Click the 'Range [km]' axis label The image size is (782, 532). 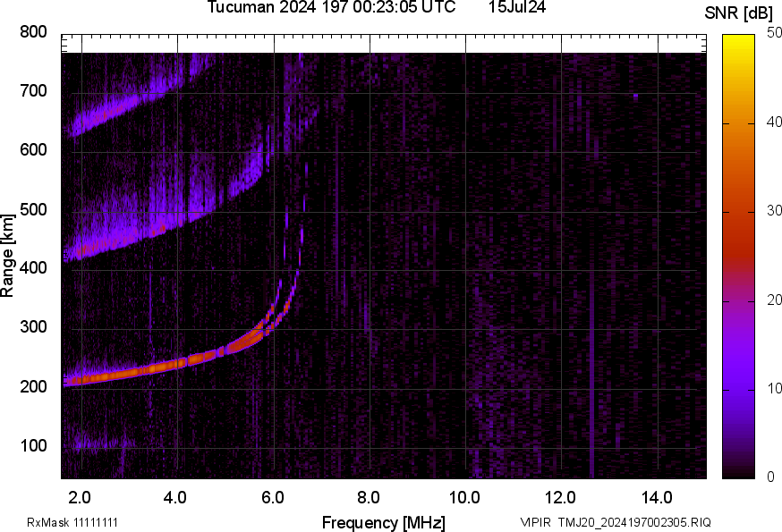tap(7, 256)
